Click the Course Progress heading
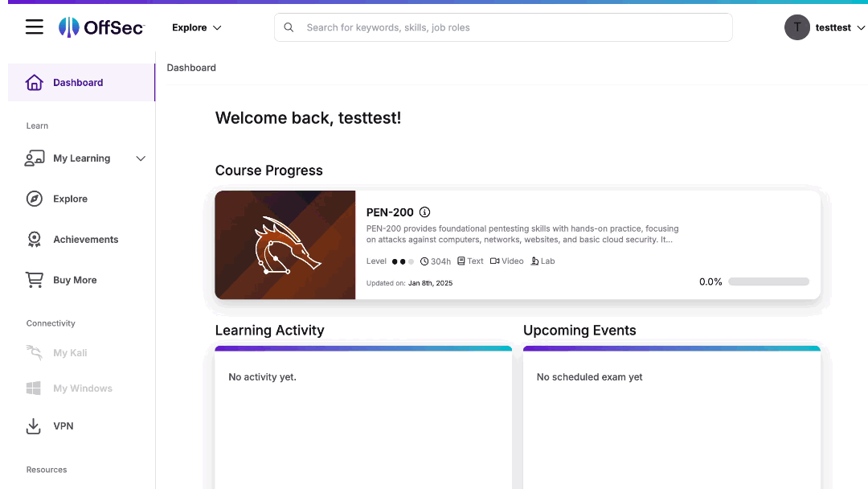 [268, 170]
